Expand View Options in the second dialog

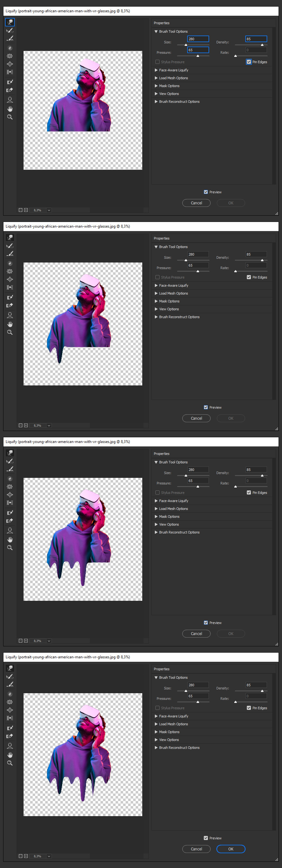click(156, 309)
